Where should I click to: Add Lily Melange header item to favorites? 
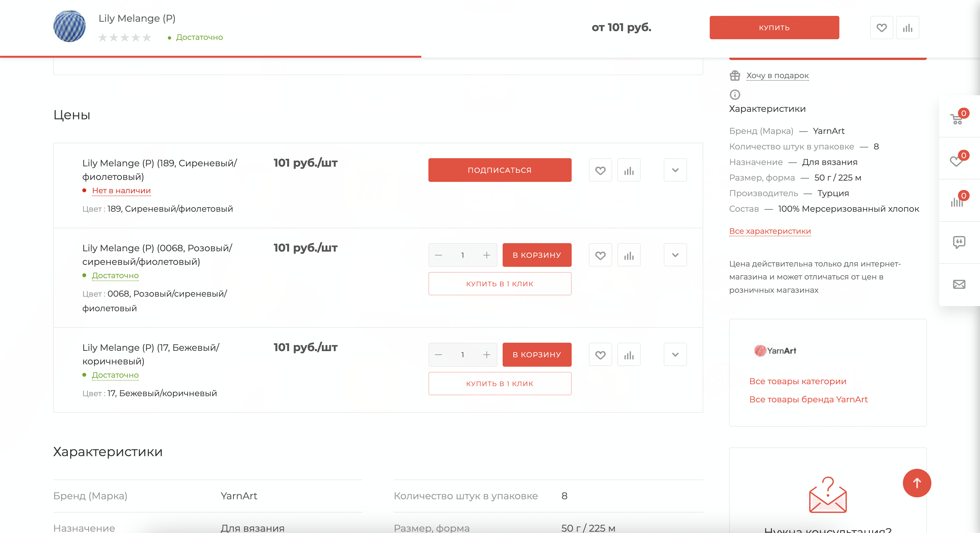[881, 28]
